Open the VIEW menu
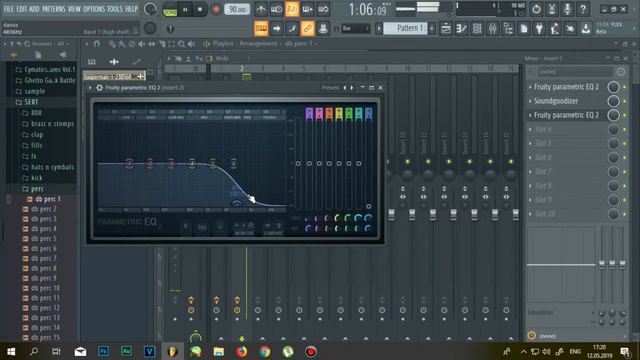 [74, 9]
